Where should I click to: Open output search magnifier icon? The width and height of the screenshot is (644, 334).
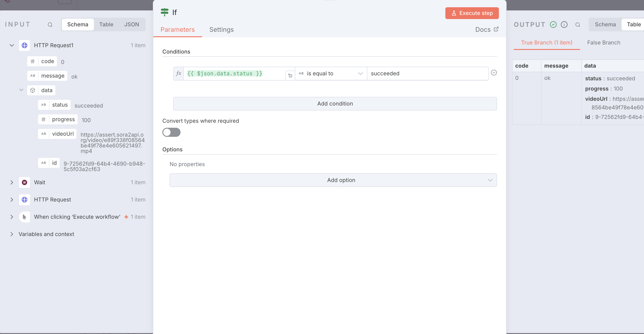click(578, 25)
